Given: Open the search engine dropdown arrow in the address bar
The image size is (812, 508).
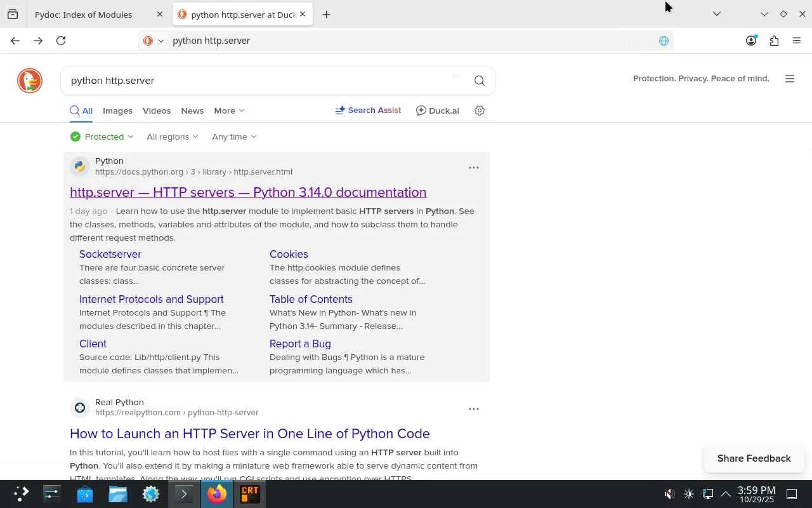Looking at the screenshot, I should point(160,41).
